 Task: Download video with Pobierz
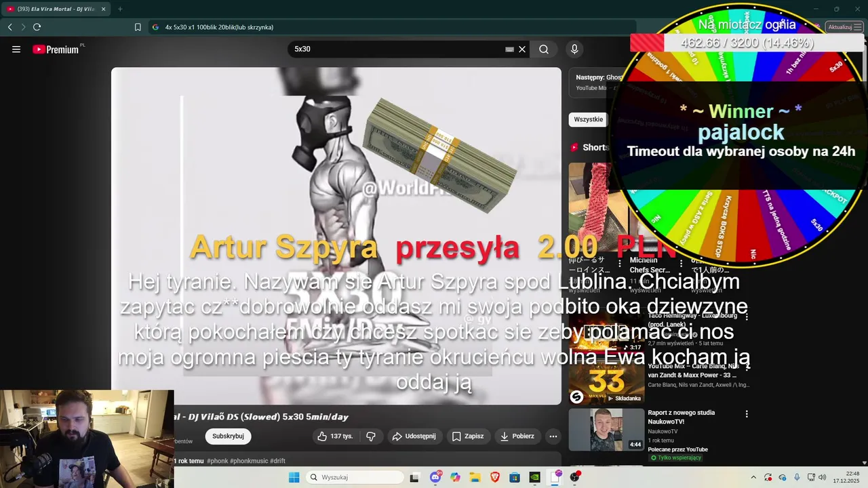point(519,436)
